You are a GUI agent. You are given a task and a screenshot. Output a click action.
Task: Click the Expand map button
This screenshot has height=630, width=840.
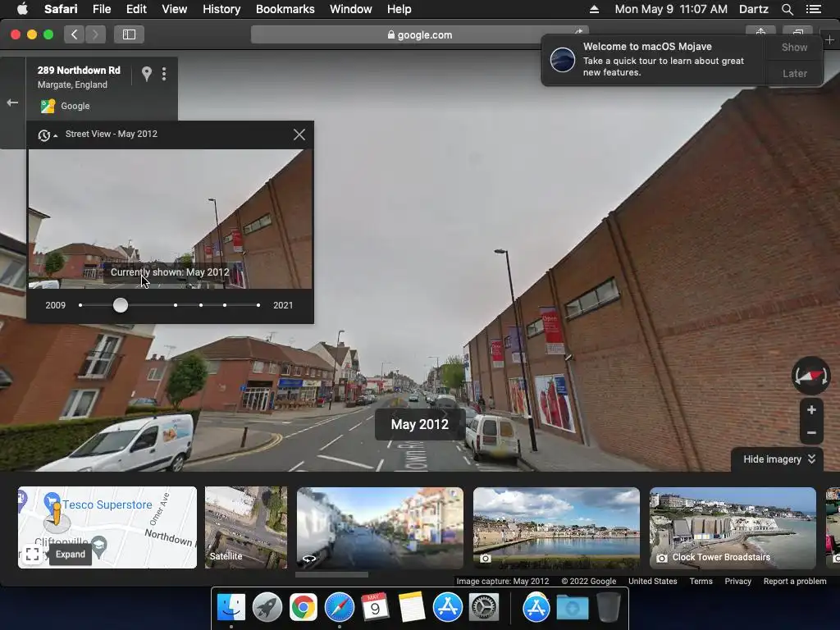pyautogui.click(x=71, y=555)
